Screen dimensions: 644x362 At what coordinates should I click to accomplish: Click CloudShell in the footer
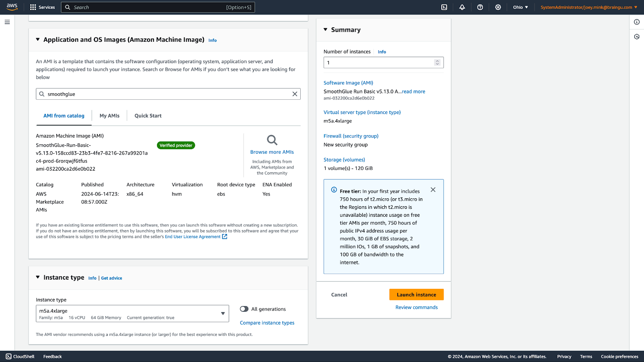[x=20, y=356]
